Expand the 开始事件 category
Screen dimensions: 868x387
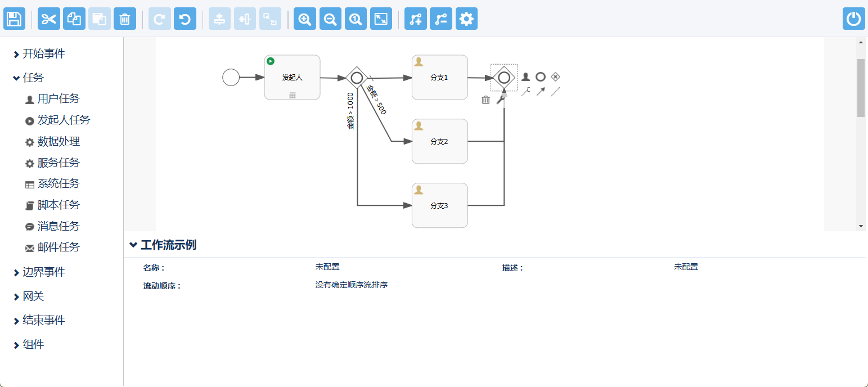[x=44, y=54]
